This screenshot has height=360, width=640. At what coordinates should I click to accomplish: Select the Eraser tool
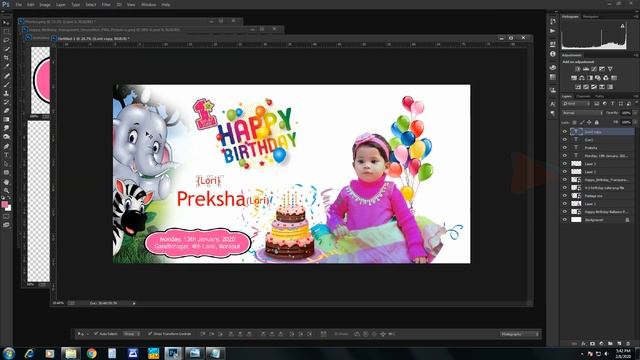6,111
